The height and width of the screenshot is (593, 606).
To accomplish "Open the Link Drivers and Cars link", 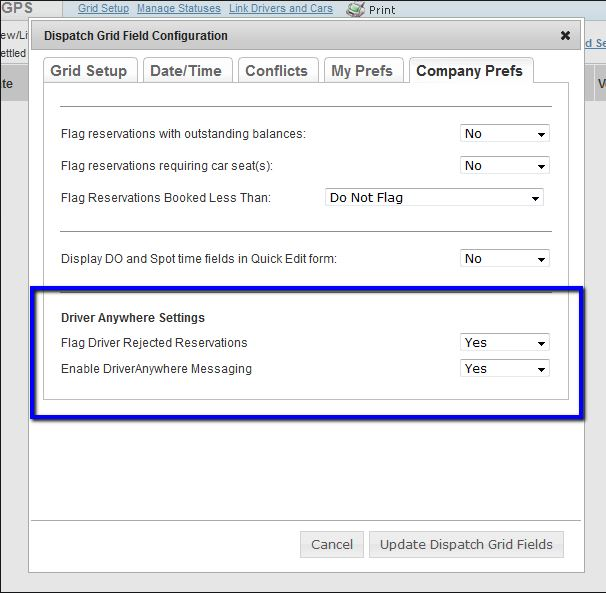I will click(280, 9).
